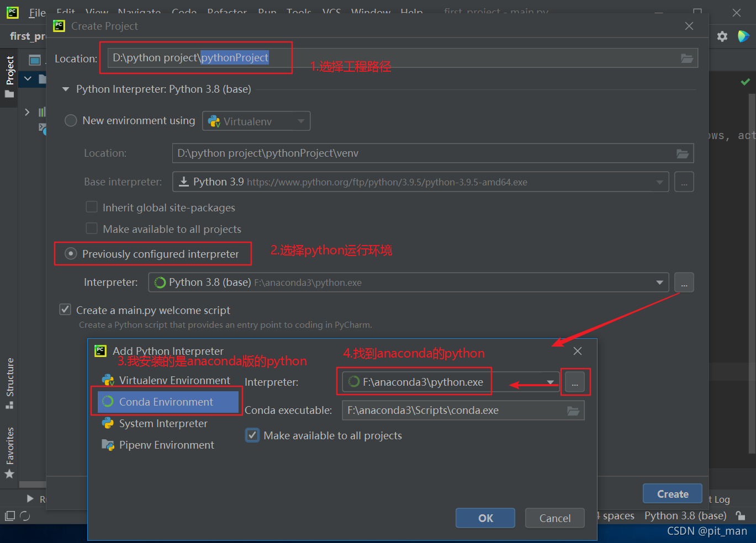Open F:\anaconda3\python.exe interpreter dropdown
This screenshot has width=756, height=543.
tap(451, 382)
